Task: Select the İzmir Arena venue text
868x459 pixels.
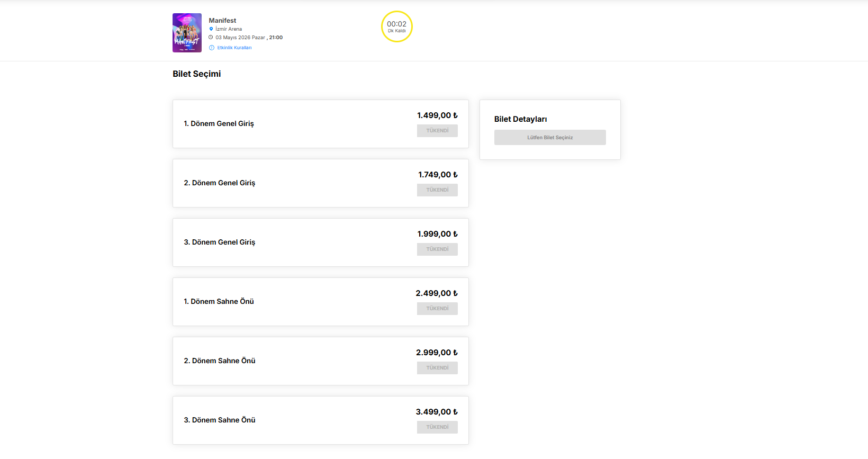Action: tap(229, 29)
